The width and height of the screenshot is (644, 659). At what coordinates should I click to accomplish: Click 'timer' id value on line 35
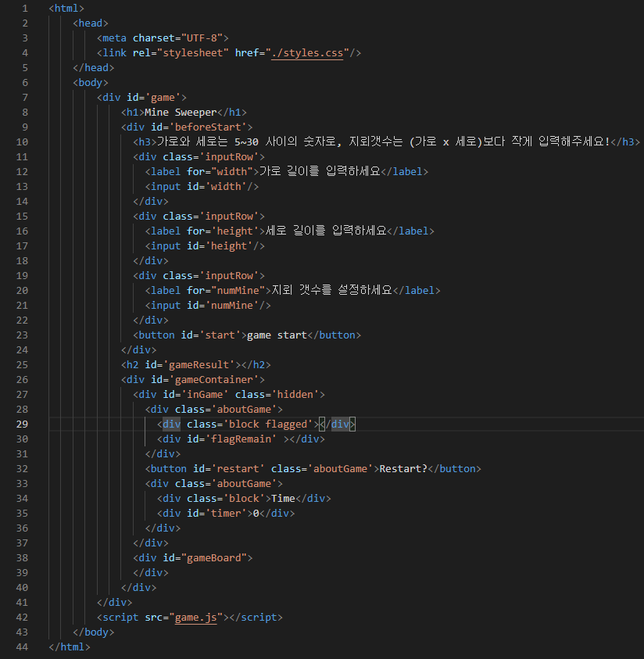226,513
